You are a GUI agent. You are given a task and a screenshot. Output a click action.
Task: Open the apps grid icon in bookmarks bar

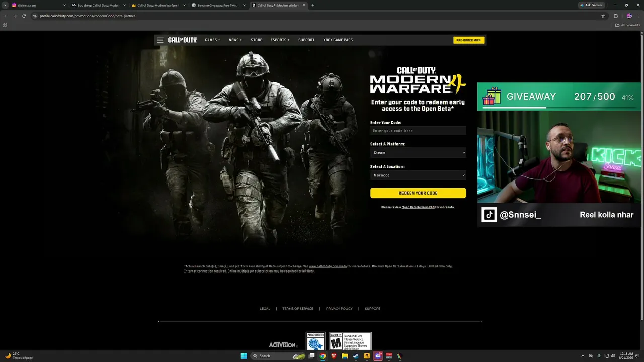pyautogui.click(x=5, y=25)
